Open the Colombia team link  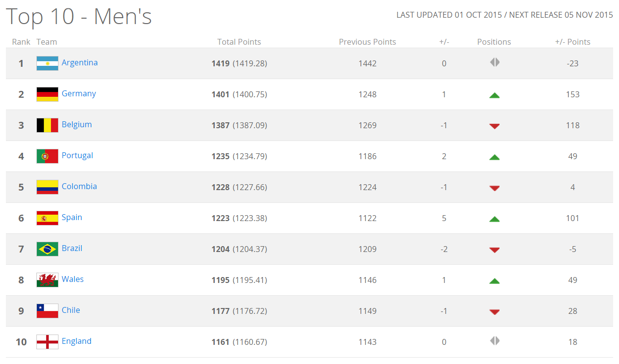[x=79, y=186]
